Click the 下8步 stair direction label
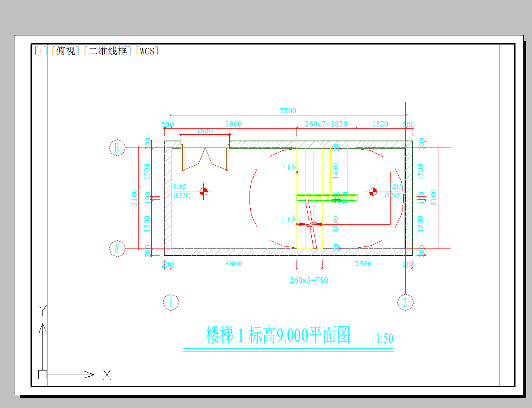 point(289,166)
